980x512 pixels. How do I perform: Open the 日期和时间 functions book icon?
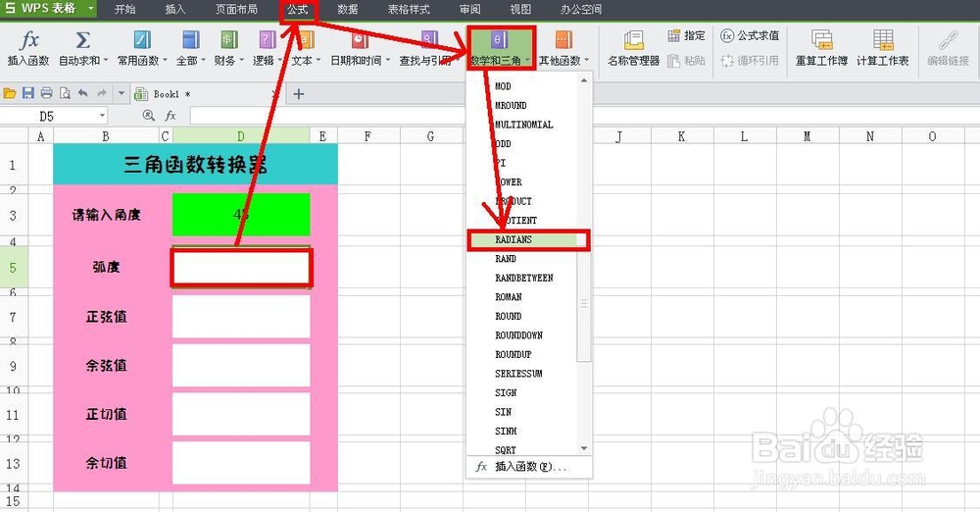pos(360,40)
